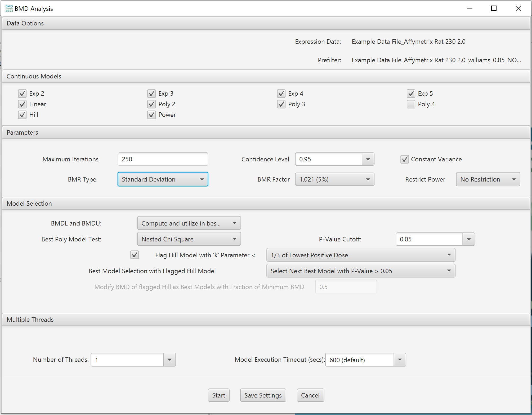
Task: Toggle the Constant Variance checkbox
Action: click(x=404, y=159)
